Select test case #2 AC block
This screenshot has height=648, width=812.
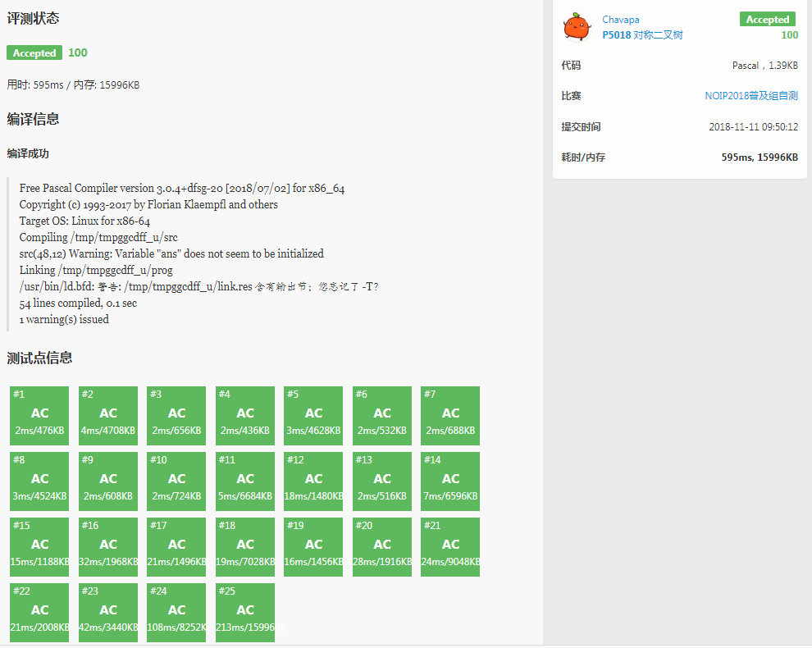(x=108, y=416)
